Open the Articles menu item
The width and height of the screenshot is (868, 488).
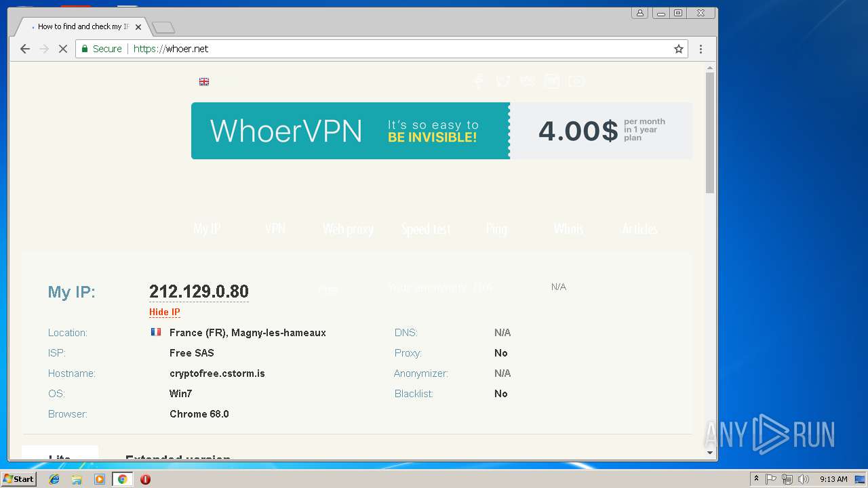tap(640, 229)
